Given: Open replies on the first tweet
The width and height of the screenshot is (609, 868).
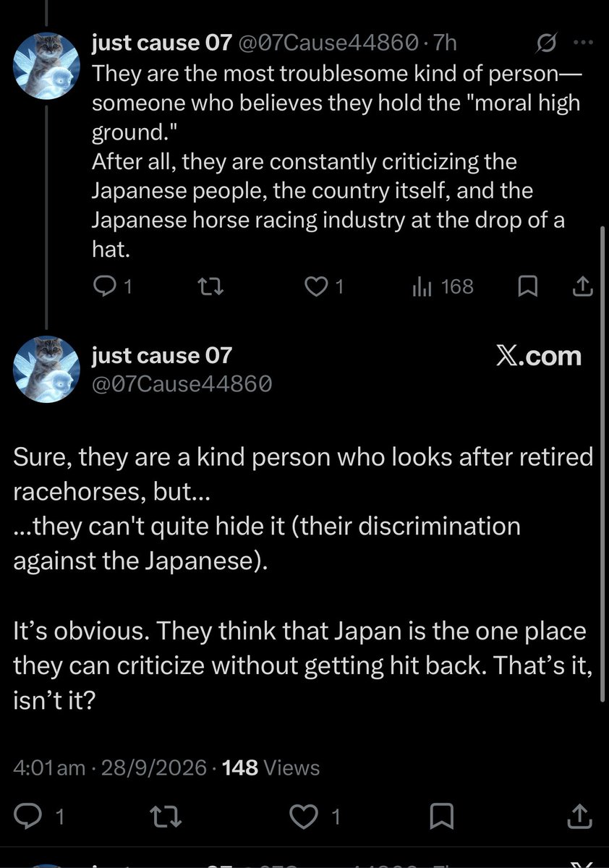Looking at the screenshot, I should click(114, 287).
